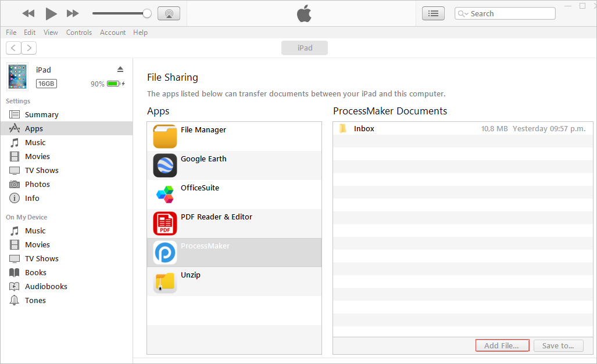597x364 pixels.
Task: Select the Google Earth app icon
Action: [x=165, y=165]
